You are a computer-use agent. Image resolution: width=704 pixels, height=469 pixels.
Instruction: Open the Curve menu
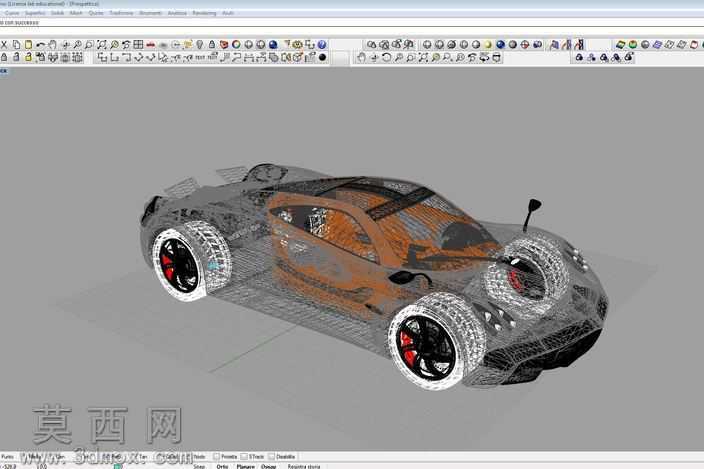[12, 13]
